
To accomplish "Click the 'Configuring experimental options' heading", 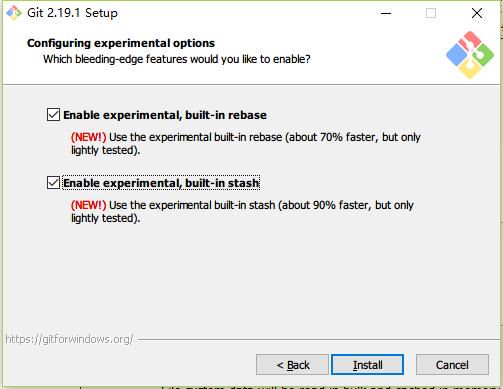I will (121, 43).
